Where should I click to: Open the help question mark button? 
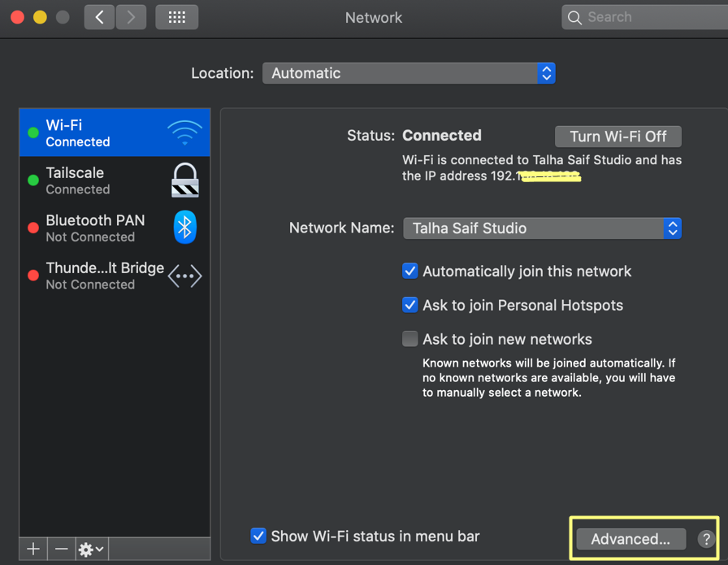[706, 539]
